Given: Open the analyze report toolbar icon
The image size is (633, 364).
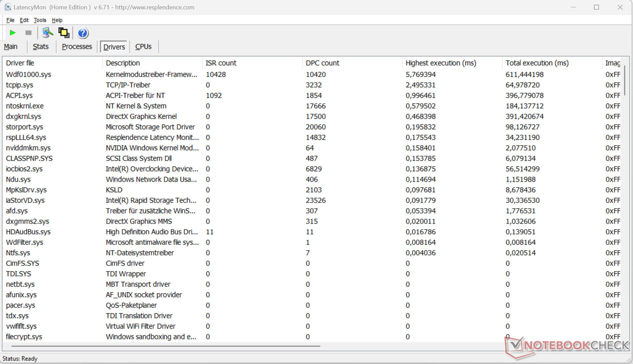Looking at the screenshot, I should point(47,33).
